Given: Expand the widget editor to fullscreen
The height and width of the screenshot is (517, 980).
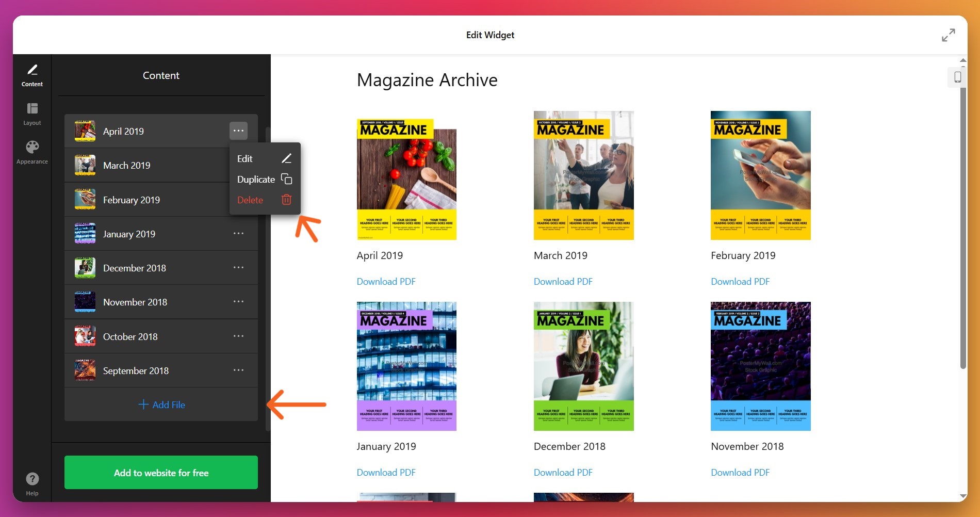Looking at the screenshot, I should tap(948, 35).
